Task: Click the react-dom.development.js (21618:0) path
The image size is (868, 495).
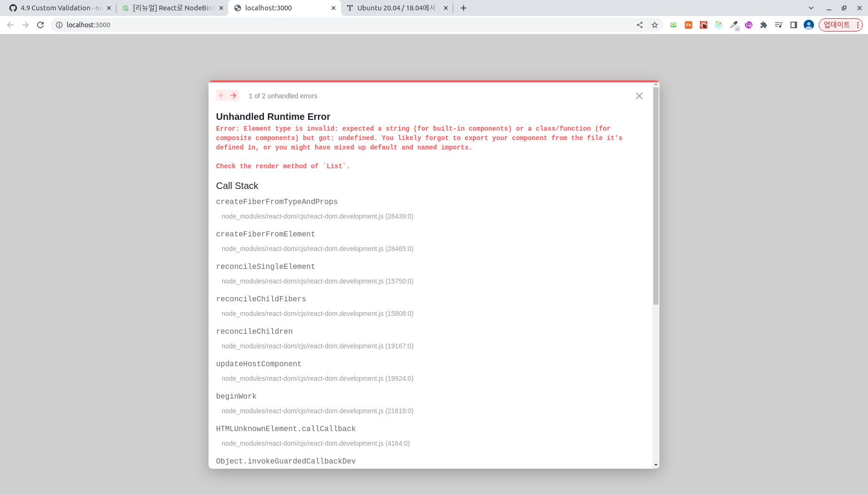Action: tap(318, 411)
